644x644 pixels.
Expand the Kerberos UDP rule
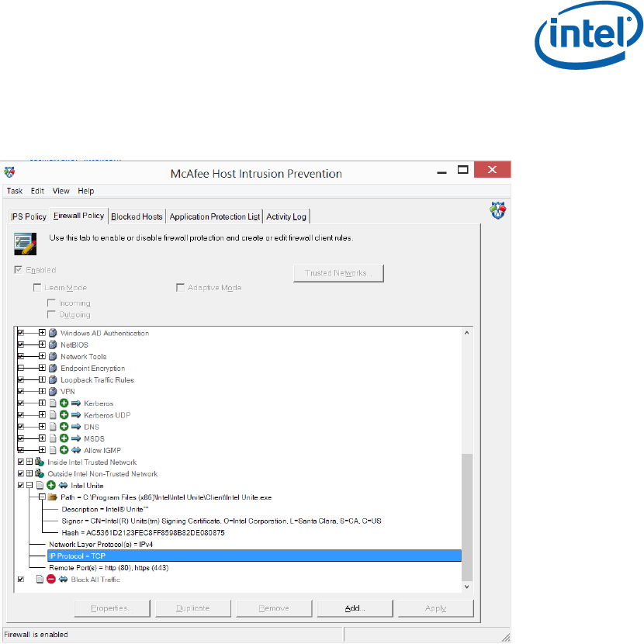[x=42, y=414]
